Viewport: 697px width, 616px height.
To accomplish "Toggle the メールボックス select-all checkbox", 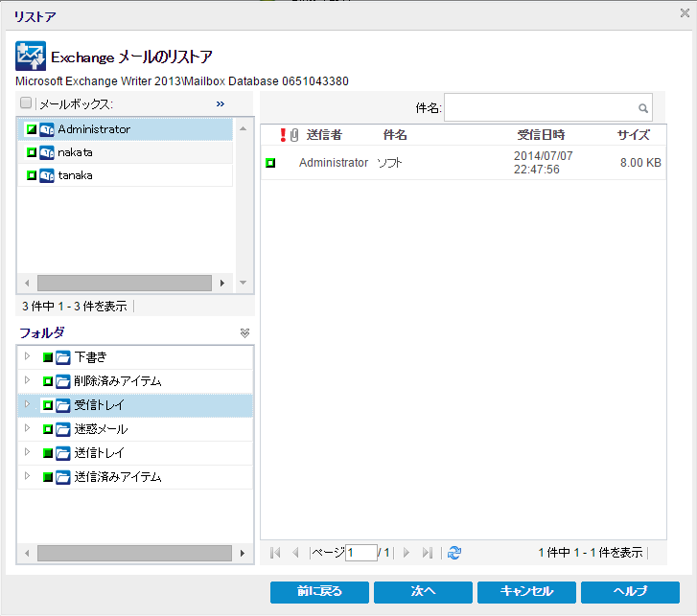I will 27,103.
